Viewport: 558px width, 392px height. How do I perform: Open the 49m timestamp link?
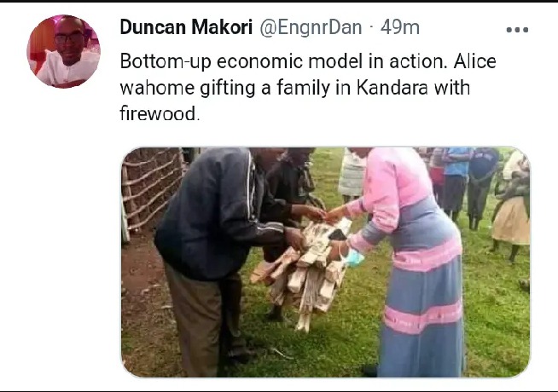click(x=399, y=27)
